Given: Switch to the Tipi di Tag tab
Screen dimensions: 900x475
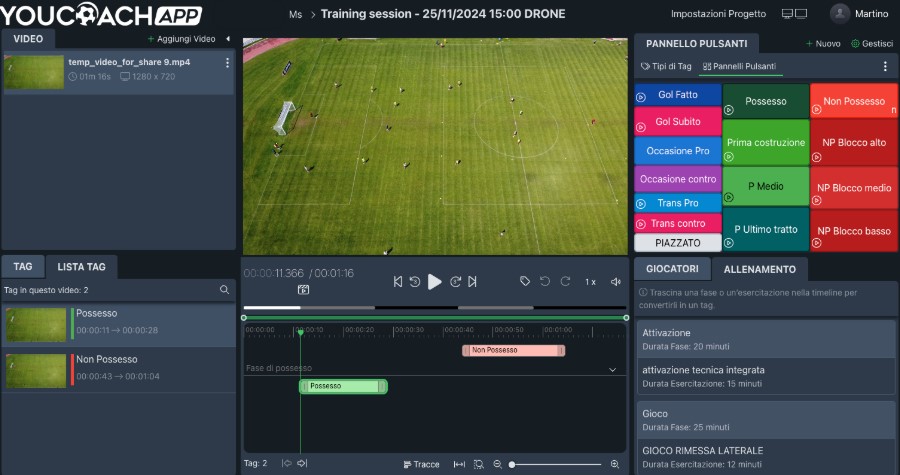Looking at the screenshot, I should click(666, 66).
